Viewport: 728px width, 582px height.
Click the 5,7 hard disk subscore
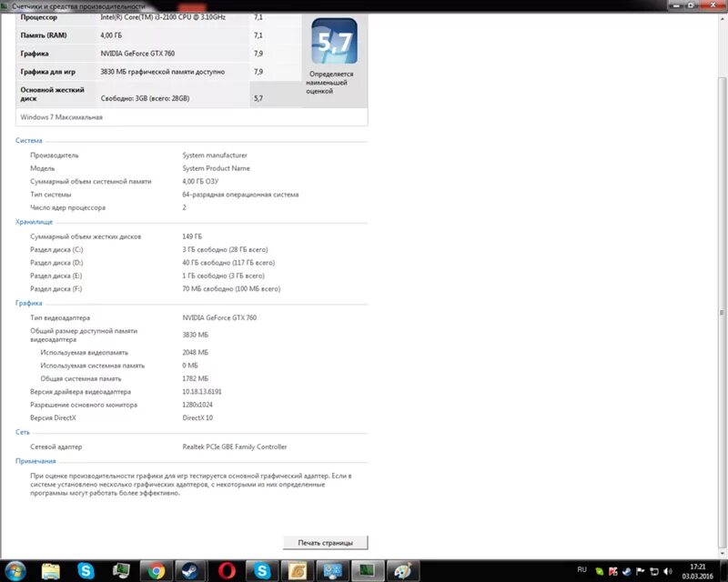tap(258, 98)
